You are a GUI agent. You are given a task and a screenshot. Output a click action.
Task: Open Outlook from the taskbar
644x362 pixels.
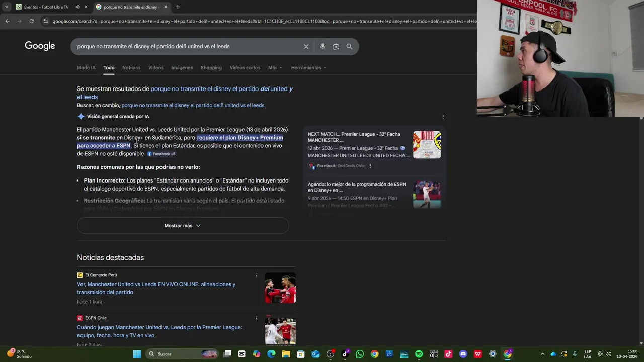[x=315, y=354]
